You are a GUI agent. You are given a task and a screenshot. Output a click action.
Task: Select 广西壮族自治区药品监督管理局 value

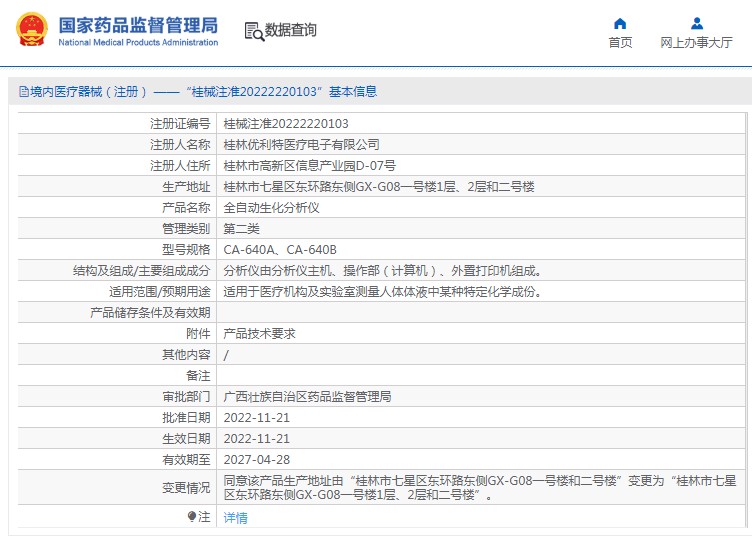coord(307,397)
